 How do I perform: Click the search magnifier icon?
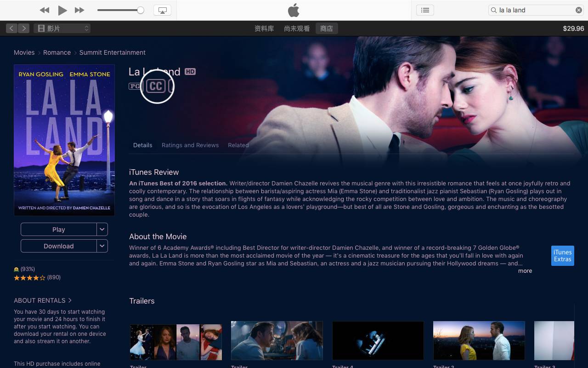click(x=494, y=10)
